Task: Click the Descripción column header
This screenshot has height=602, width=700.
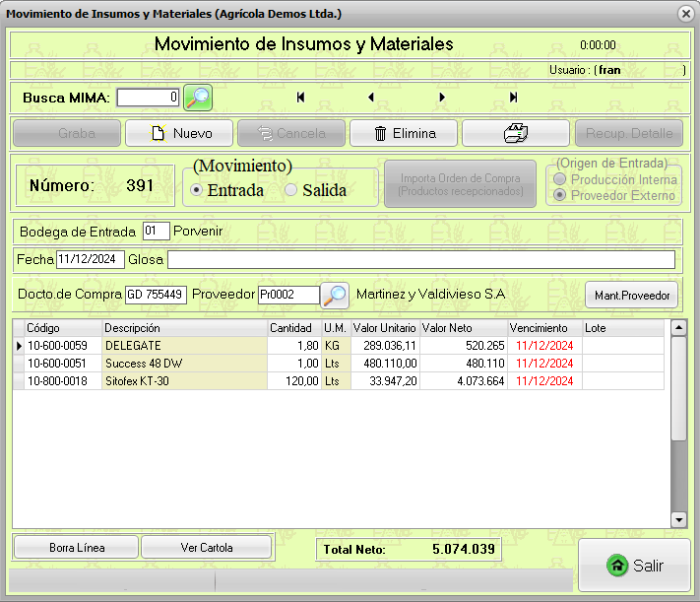Action: pos(185,328)
